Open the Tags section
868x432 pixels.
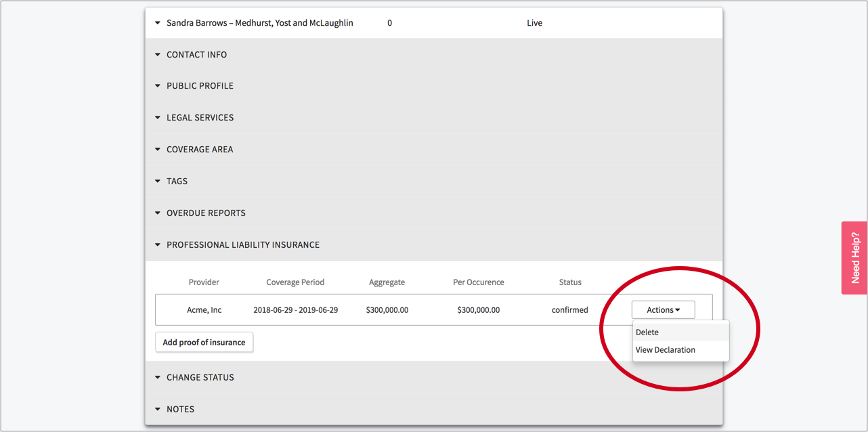coord(177,181)
